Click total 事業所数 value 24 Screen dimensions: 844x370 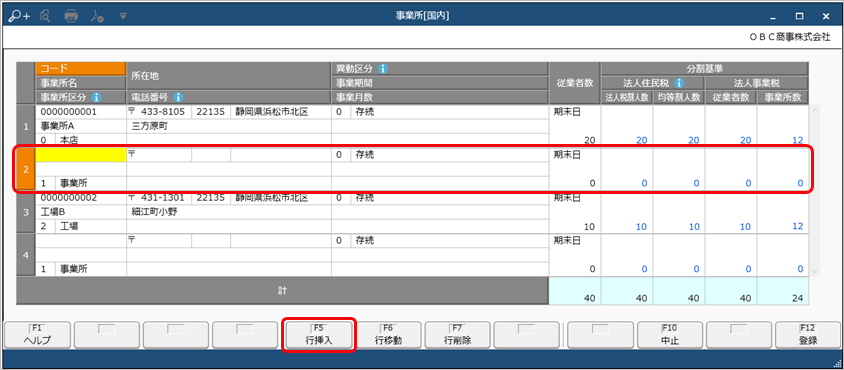tap(798, 297)
